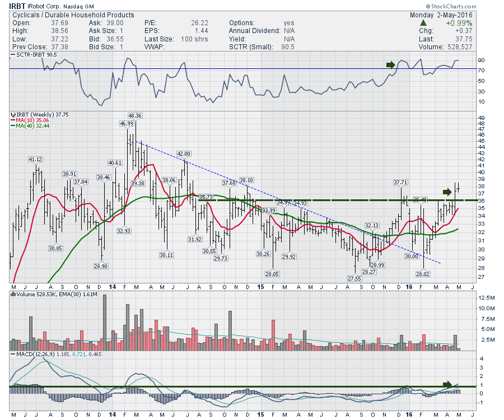
Task: Click the Annual Dividend label
Action: click(255, 31)
